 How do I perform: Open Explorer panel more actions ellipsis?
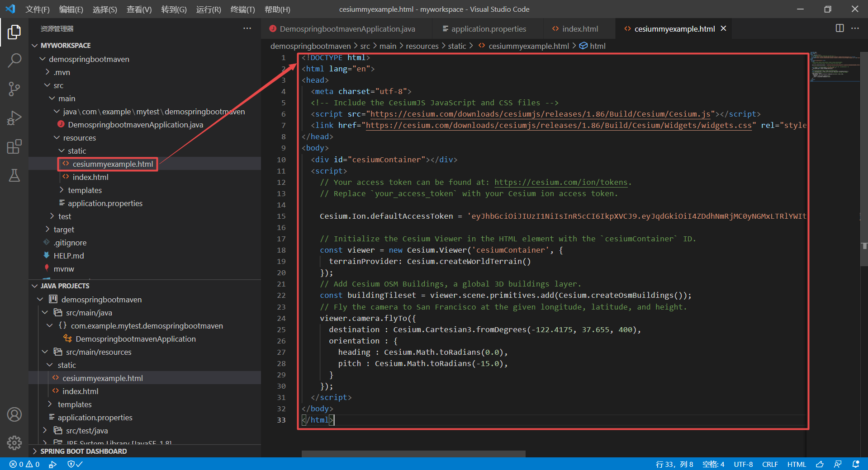[247, 28]
